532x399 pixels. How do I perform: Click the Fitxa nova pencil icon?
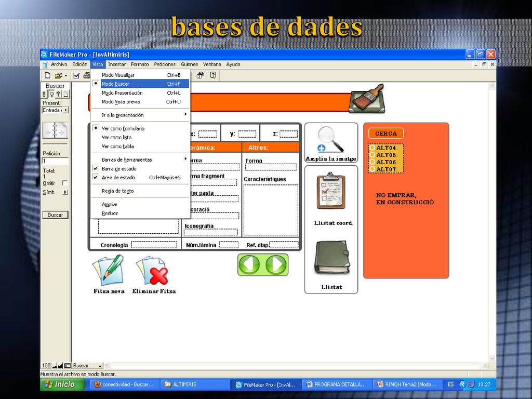click(109, 270)
